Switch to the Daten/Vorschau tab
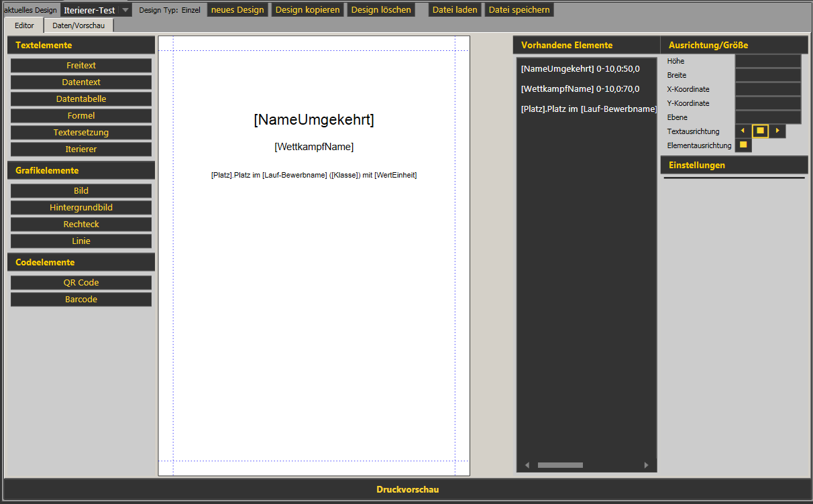The height and width of the screenshot is (504, 813). [x=78, y=25]
